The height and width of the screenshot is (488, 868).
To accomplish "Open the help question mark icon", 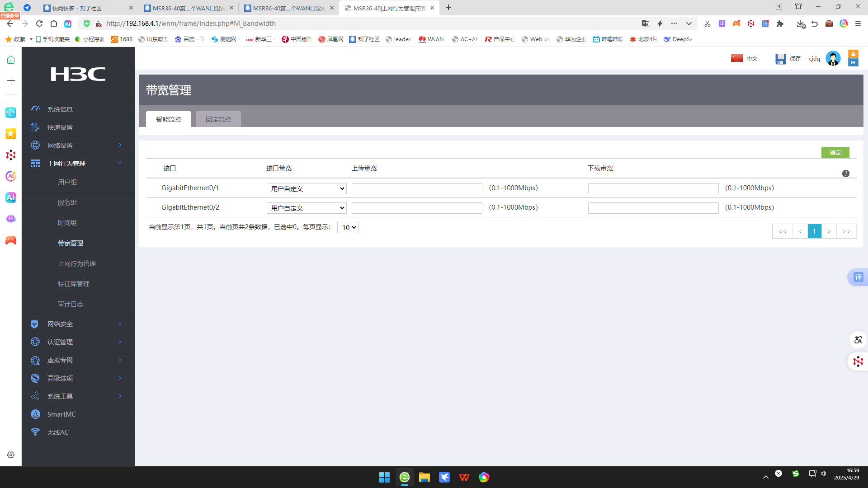I will [x=846, y=174].
